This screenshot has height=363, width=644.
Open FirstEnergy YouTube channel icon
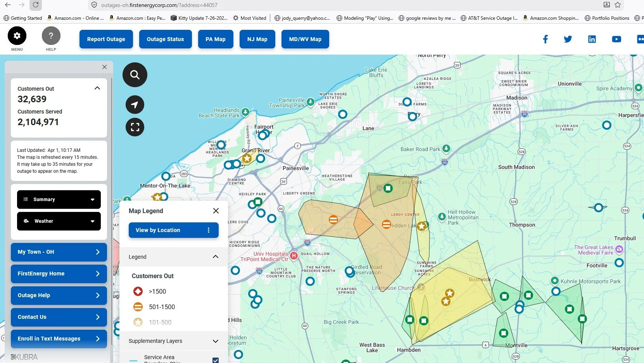(x=616, y=39)
